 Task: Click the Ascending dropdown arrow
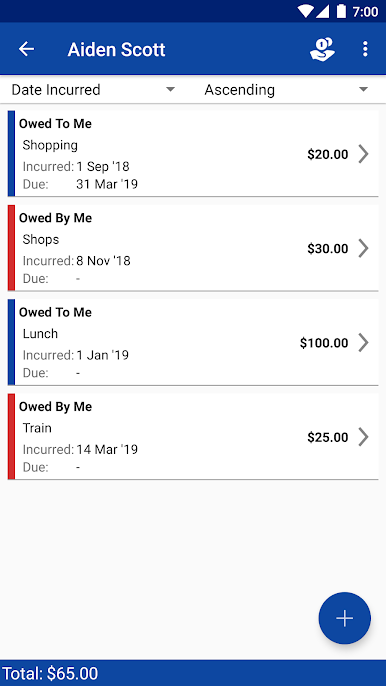click(x=363, y=90)
